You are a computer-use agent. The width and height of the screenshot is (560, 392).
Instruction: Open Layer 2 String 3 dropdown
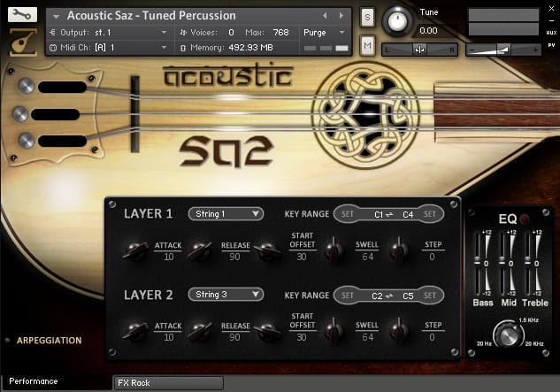(226, 295)
